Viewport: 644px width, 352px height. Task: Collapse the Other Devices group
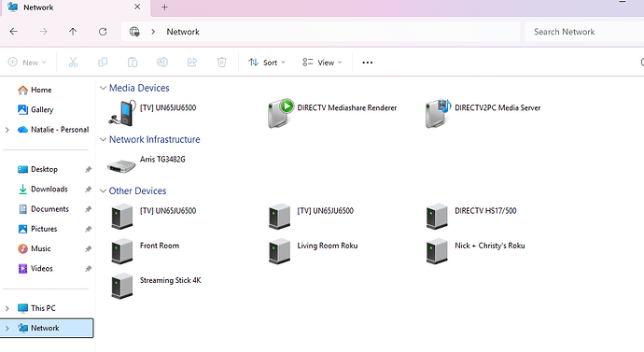pos(103,191)
